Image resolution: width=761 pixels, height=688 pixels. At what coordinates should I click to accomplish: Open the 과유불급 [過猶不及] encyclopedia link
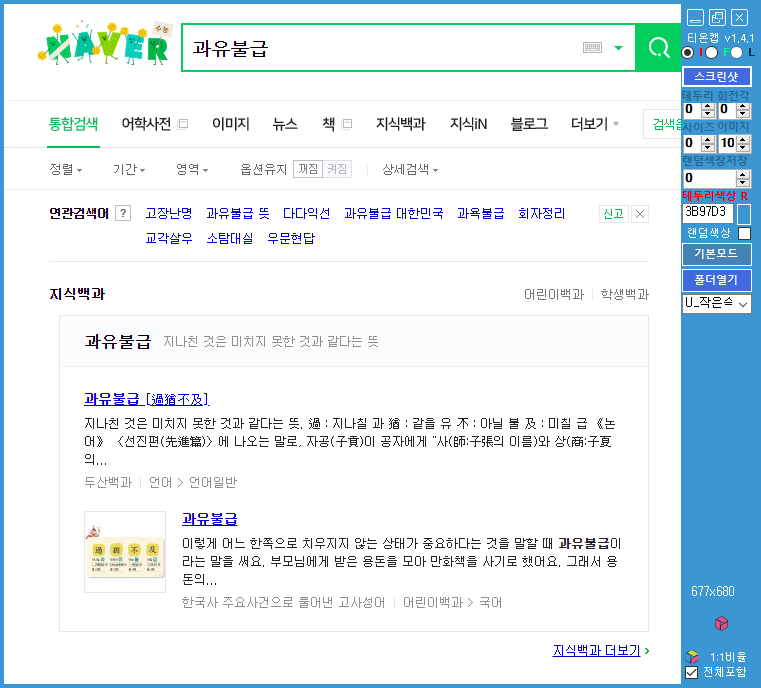(x=147, y=399)
